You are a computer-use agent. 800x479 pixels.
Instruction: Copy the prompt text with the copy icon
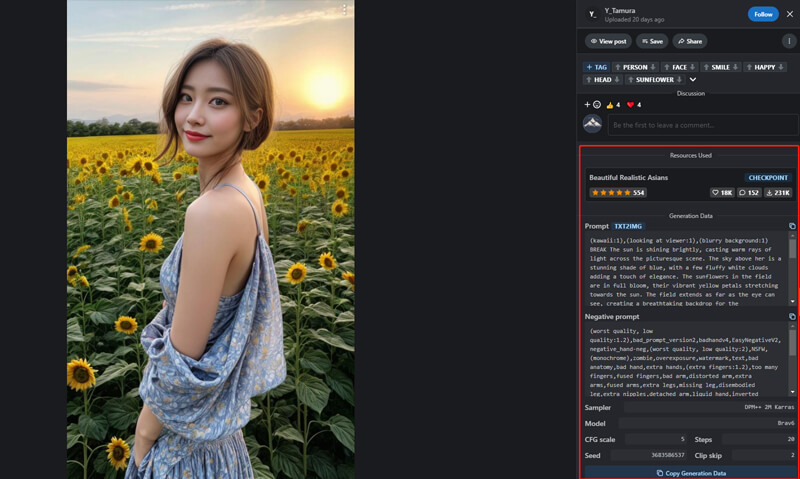tap(792, 227)
